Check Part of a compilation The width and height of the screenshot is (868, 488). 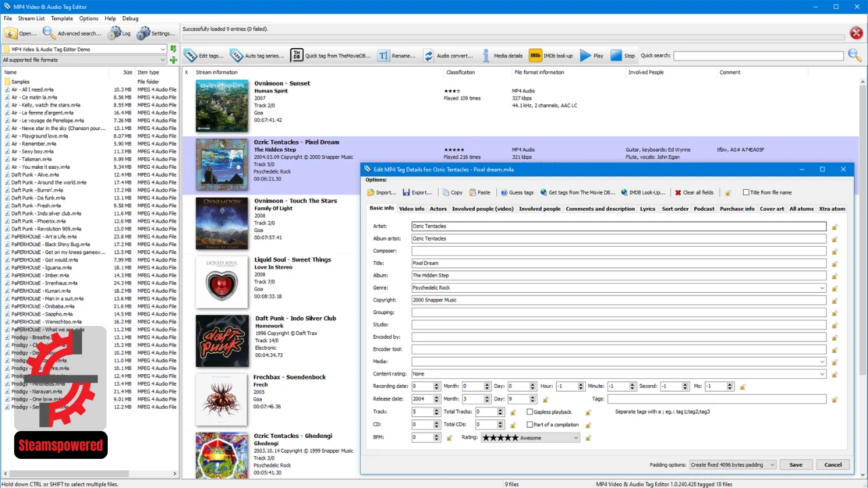pos(530,425)
